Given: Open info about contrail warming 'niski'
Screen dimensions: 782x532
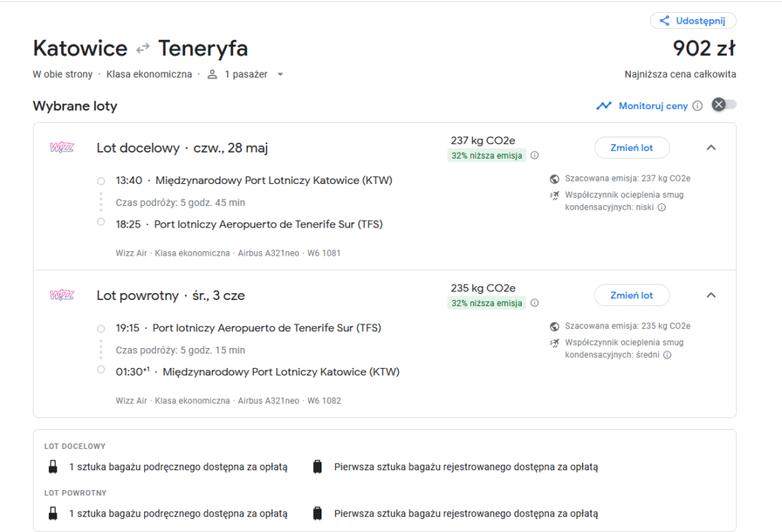Looking at the screenshot, I should (661, 207).
